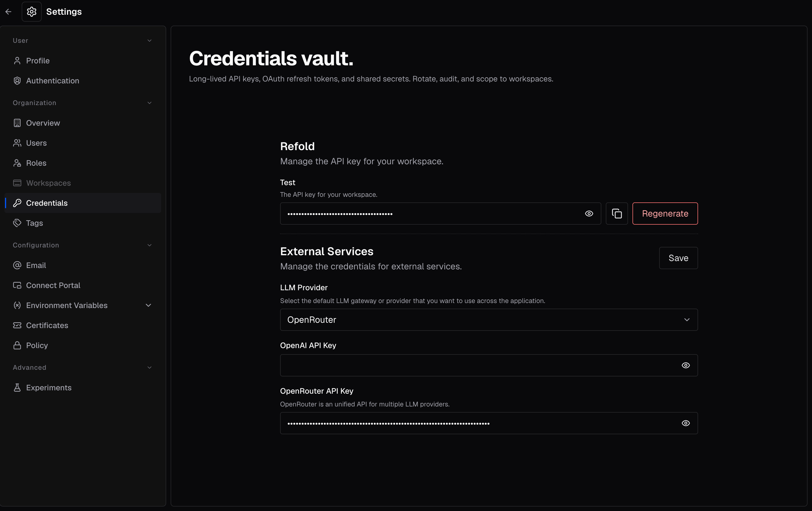Viewport: 812px width, 511px height.
Task: Open the Tags page
Action: click(x=83, y=223)
